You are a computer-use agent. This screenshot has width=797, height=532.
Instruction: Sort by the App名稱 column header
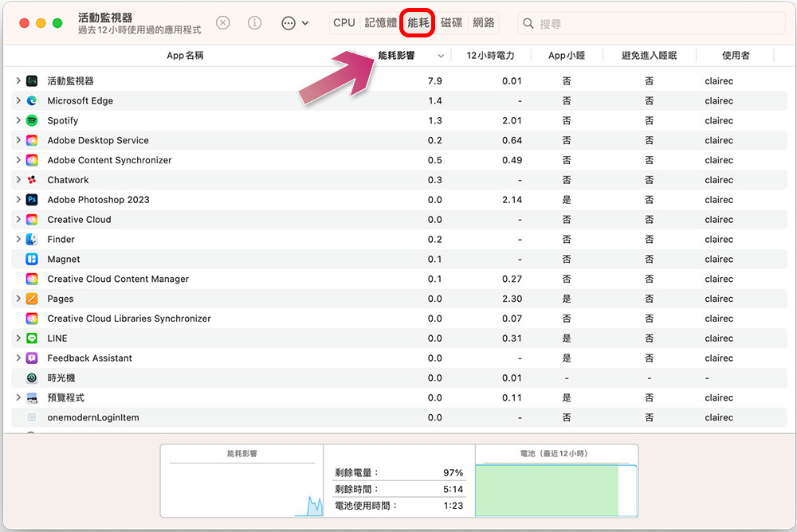(x=185, y=56)
